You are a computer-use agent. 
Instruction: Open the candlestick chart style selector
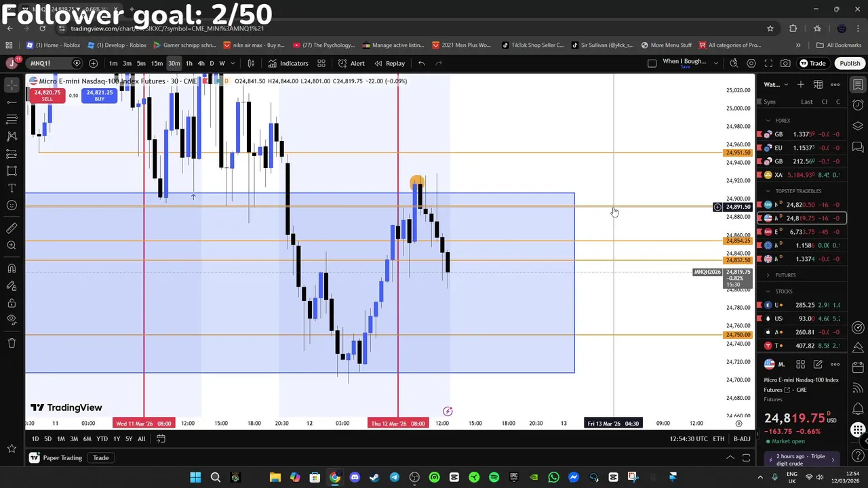coord(251,63)
